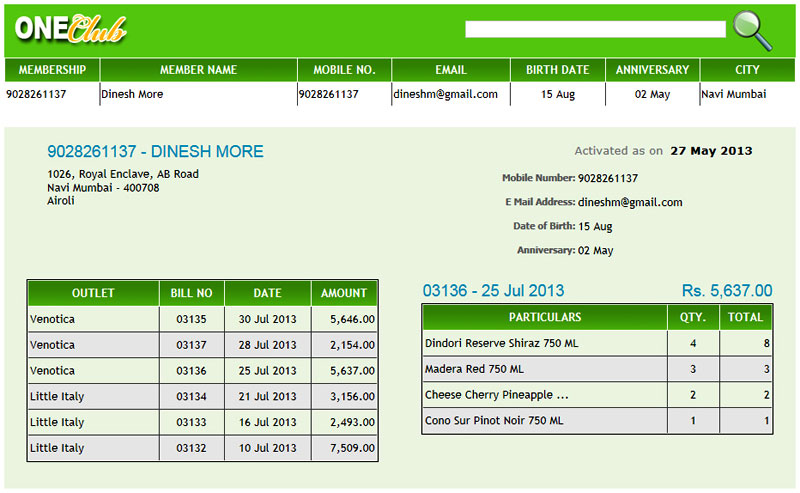Focus the search input field
Viewport: 800px width, 493px height.
coord(595,30)
